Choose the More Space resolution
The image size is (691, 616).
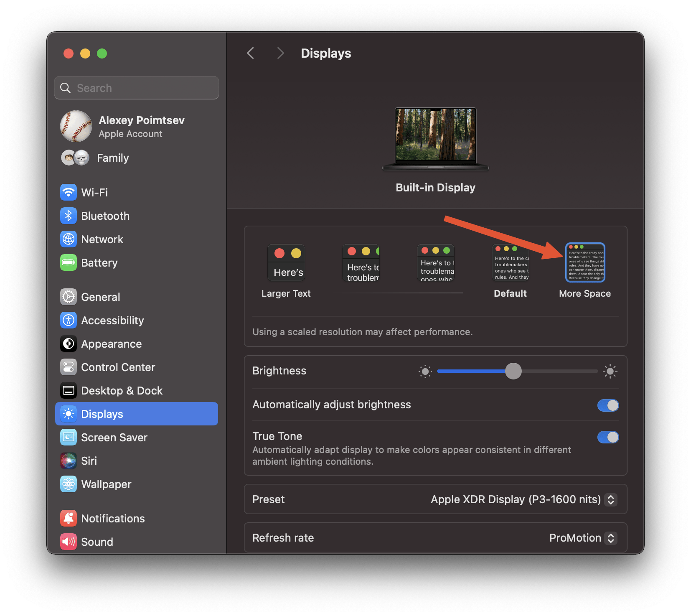[584, 262]
